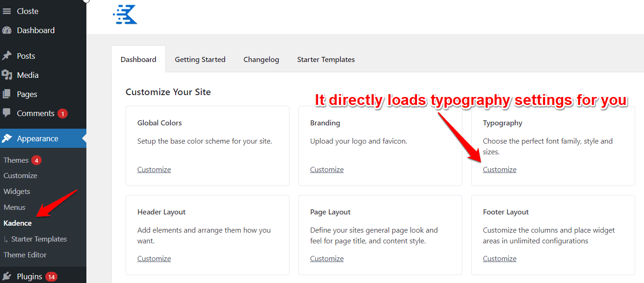Click the Page Layout card title
644x283 pixels.
click(x=330, y=212)
